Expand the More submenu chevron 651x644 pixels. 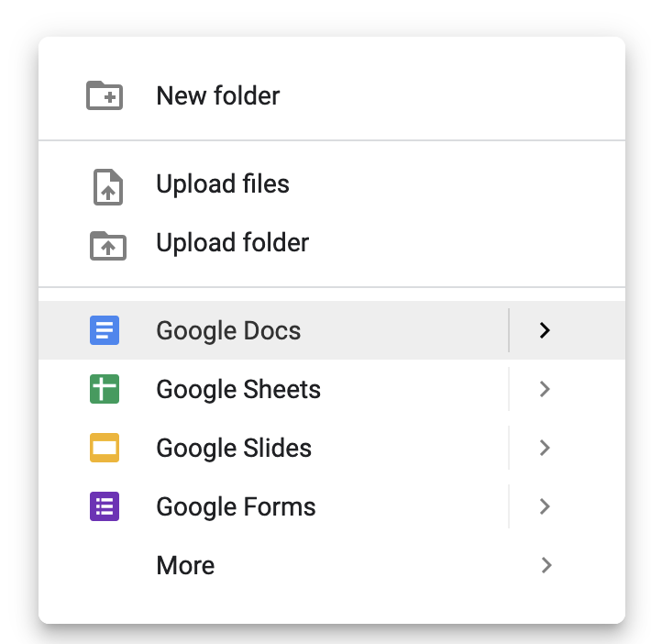tap(546, 565)
